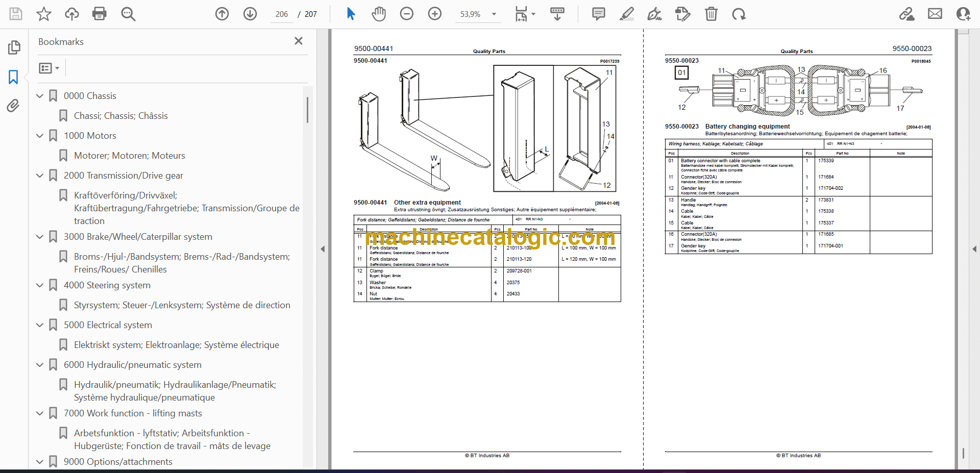This screenshot has width=980, height=473.
Task: Collapse the 5000 Electrical system bookmark
Action: pos(40,325)
